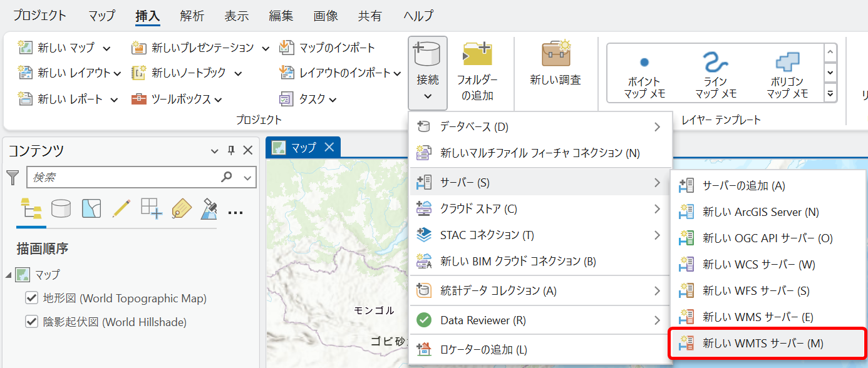
Task: Collapse the マップ tree node in Contents
Action: coord(8,275)
